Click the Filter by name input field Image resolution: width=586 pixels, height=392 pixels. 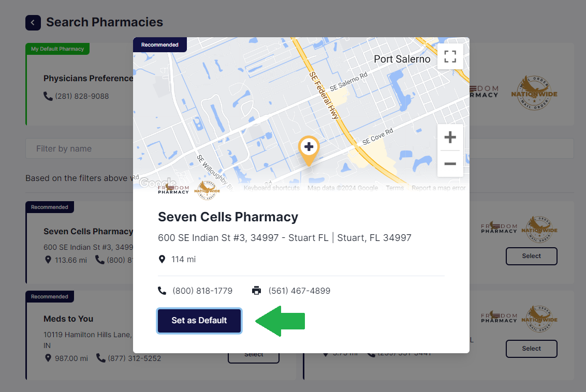78,148
